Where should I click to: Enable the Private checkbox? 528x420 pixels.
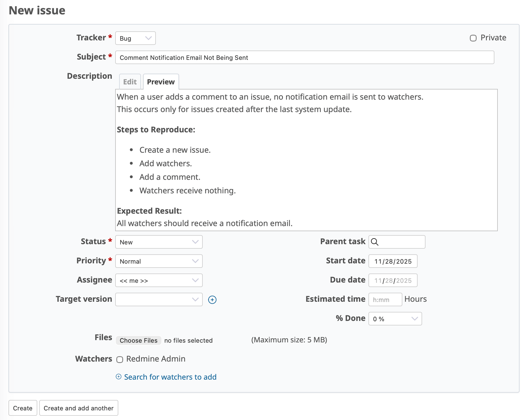(473, 38)
